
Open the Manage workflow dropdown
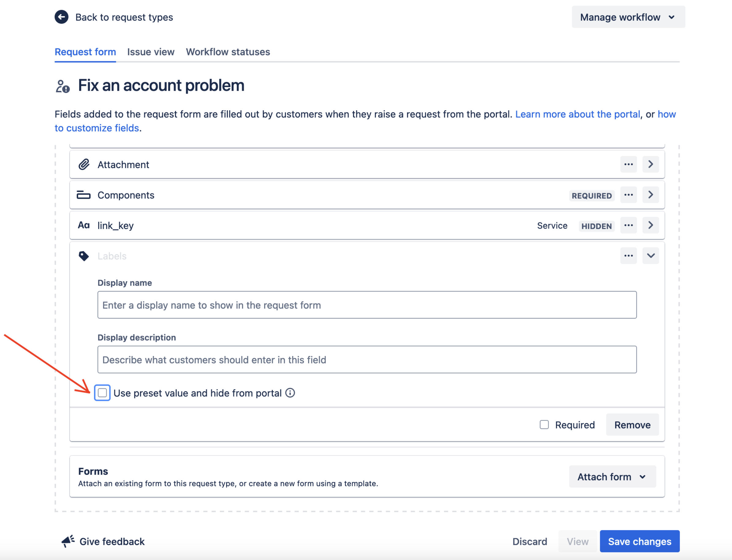tap(628, 17)
